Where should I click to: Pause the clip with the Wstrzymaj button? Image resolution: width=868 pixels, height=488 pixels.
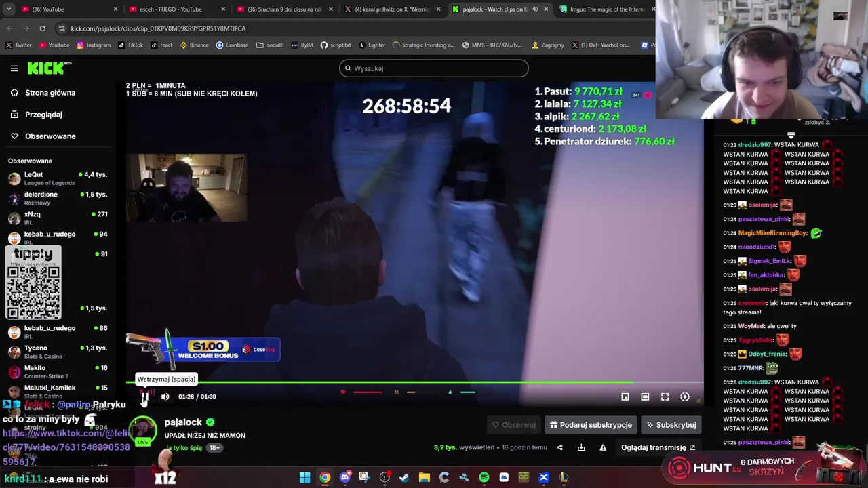(144, 396)
